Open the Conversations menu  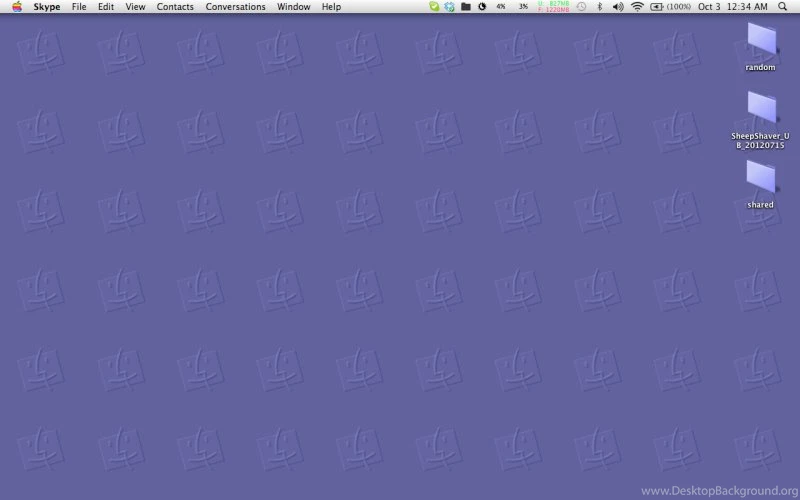click(235, 6)
